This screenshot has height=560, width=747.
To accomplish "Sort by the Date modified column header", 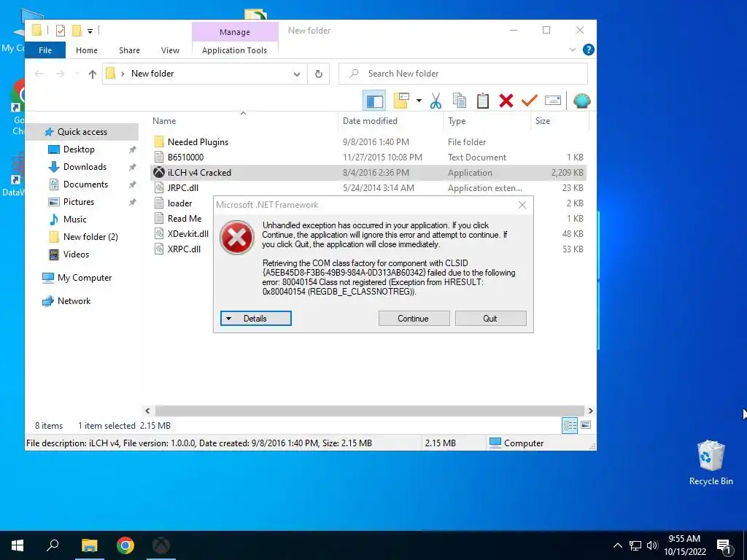I will 370,121.
